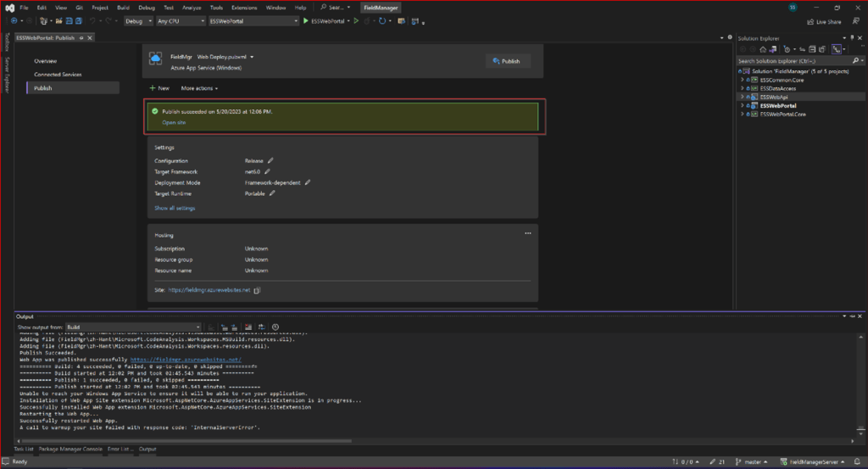The width and height of the screenshot is (868, 469).
Task: Open the ESSWebPortal startup project dropdown
Action: point(253,21)
